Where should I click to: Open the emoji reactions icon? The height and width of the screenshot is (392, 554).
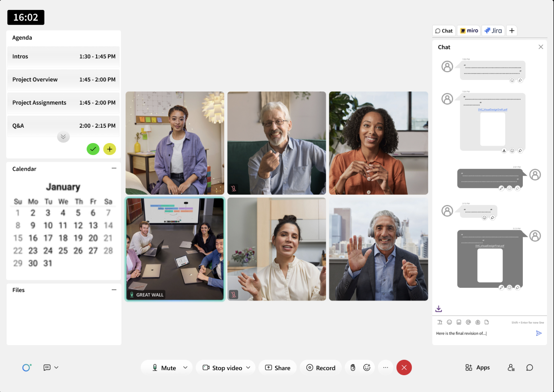367,367
